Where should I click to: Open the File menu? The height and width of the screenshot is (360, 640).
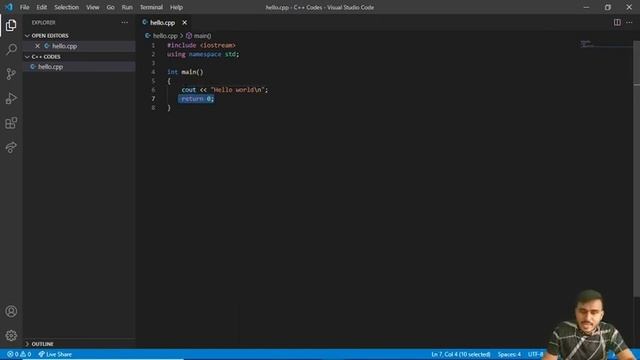[24, 7]
